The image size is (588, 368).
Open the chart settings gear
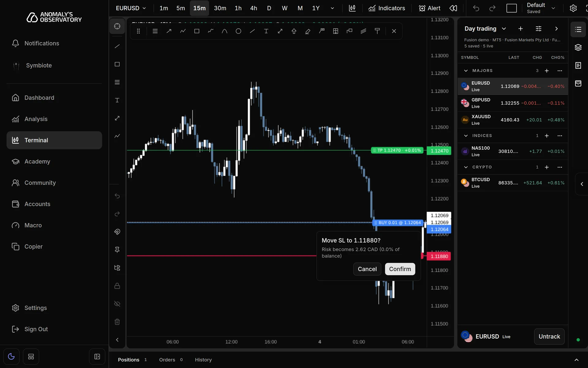pyautogui.click(x=573, y=8)
